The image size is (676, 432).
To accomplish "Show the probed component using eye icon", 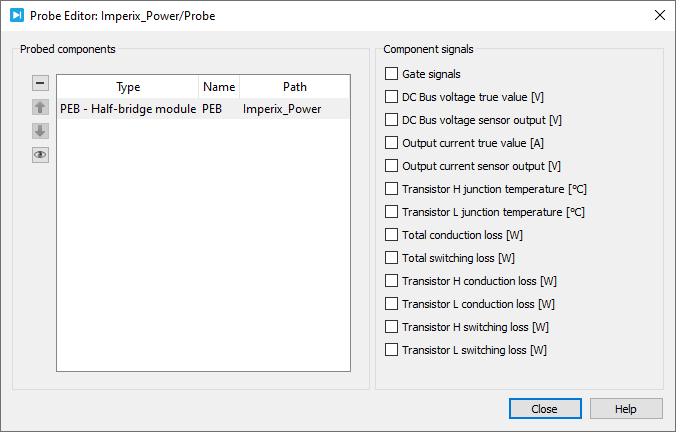I will (x=40, y=155).
